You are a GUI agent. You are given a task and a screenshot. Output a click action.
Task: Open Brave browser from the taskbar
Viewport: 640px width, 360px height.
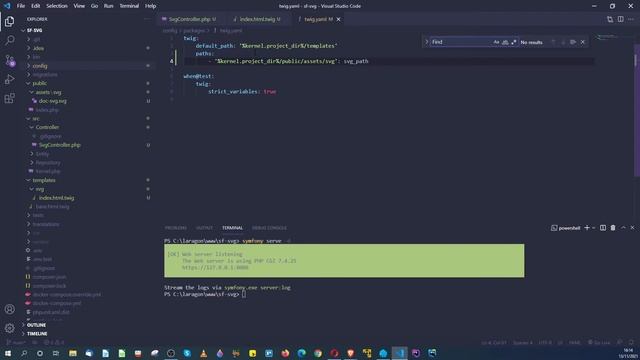click(x=350, y=353)
